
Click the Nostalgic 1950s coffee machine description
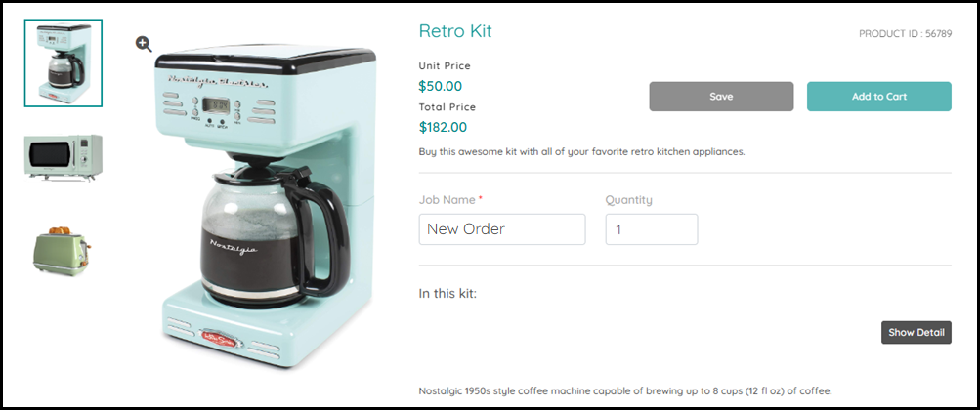pos(625,391)
